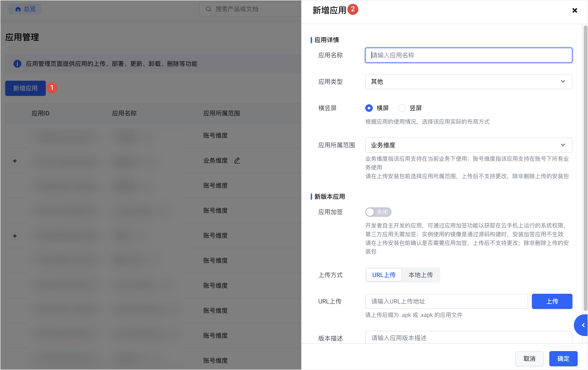The width and height of the screenshot is (588, 370).
Task: Click the 取消 button
Action: [529, 358]
